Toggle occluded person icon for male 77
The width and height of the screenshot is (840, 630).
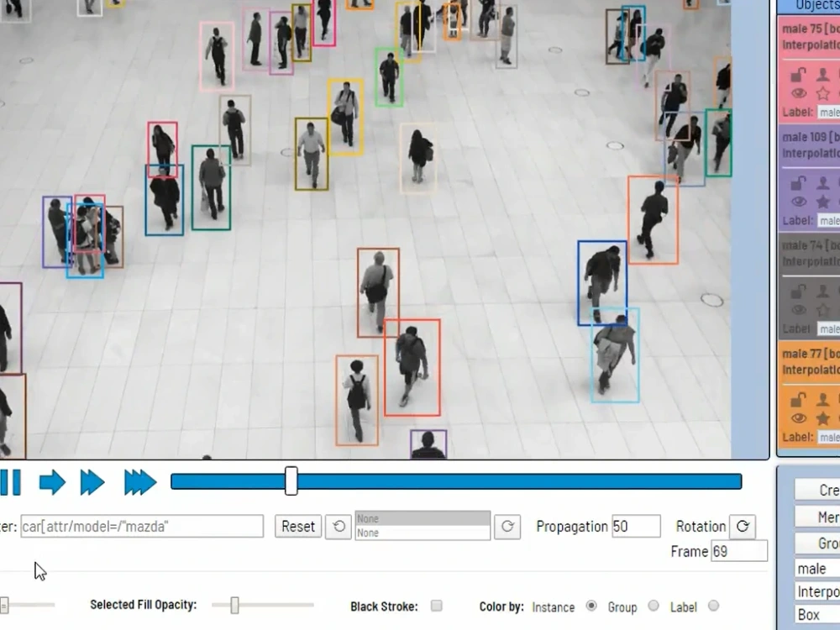[x=823, y=400]
